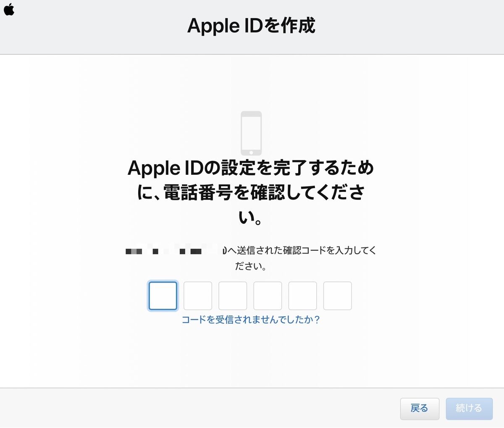Click the Apple logo icon
Image resolution: width=504 pixels, height=428 pixels.
(x=9, y=9)
